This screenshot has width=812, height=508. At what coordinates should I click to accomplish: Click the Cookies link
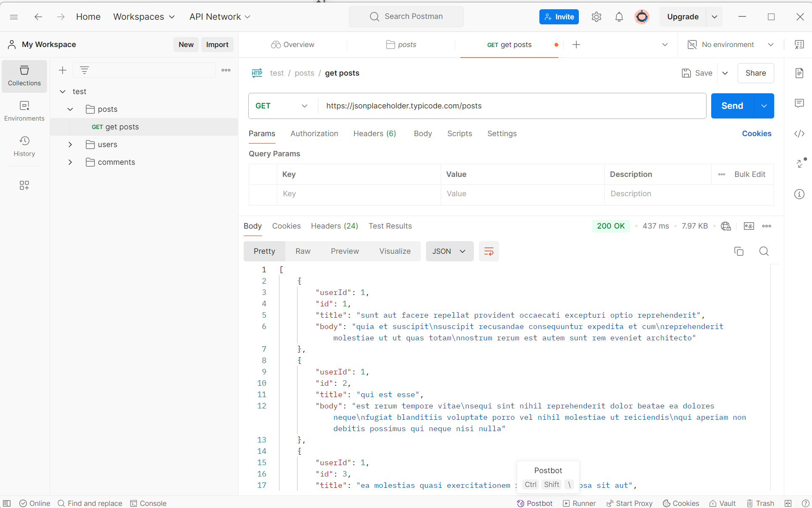pos(756,134)
